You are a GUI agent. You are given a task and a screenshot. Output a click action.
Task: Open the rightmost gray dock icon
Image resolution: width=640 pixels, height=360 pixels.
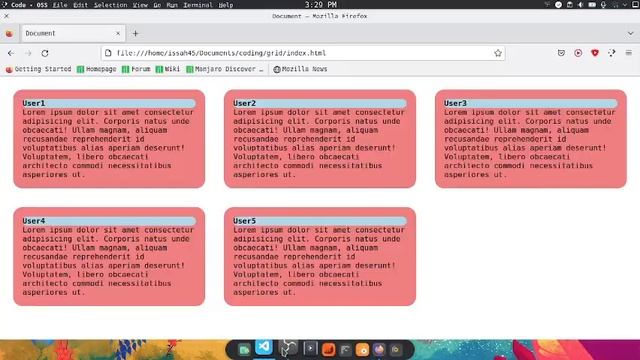pos(395,350)
